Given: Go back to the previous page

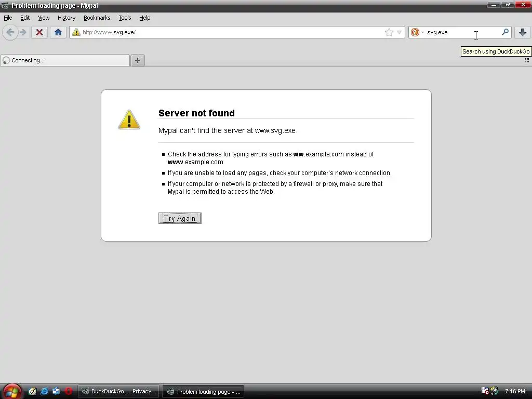Looking at the screenshot, I should click(x=10, y=33).
